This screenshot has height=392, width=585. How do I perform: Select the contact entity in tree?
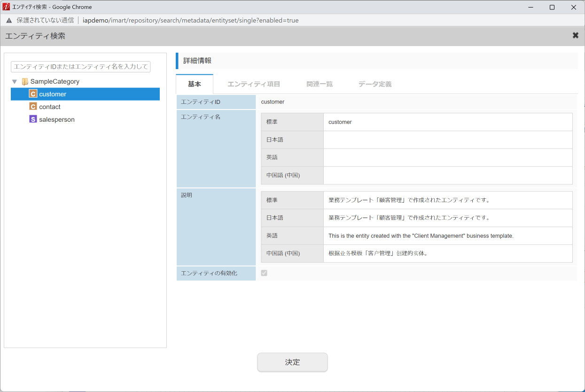[x=50, y=107]
